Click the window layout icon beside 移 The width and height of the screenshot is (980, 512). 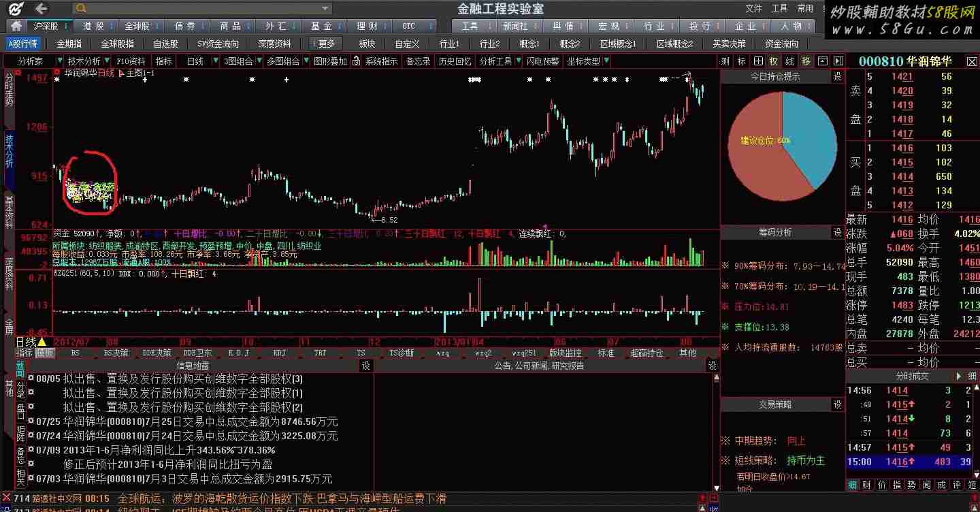click(822, 61)
